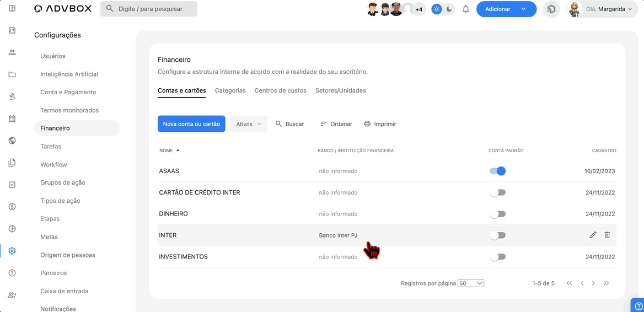644x312 pixels.
Task: Open the Centros de custos tab
Action: pyautogui.click(x=280, y=90)
